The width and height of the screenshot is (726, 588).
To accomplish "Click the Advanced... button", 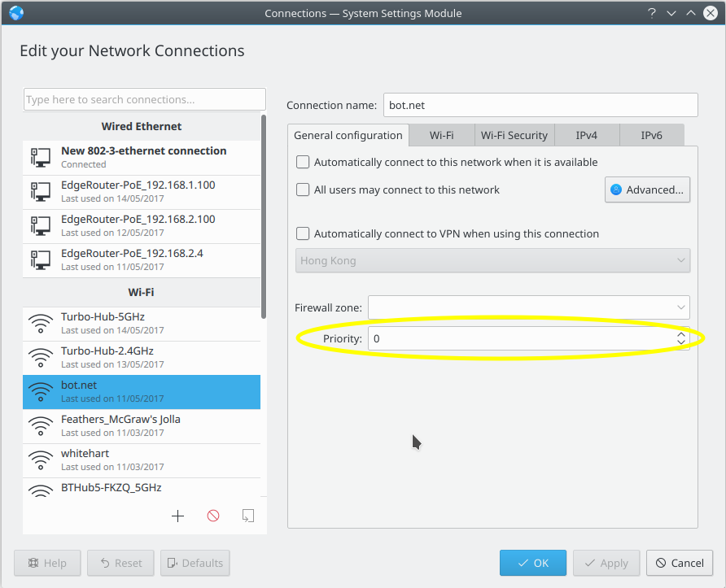I will click(647, 189).
